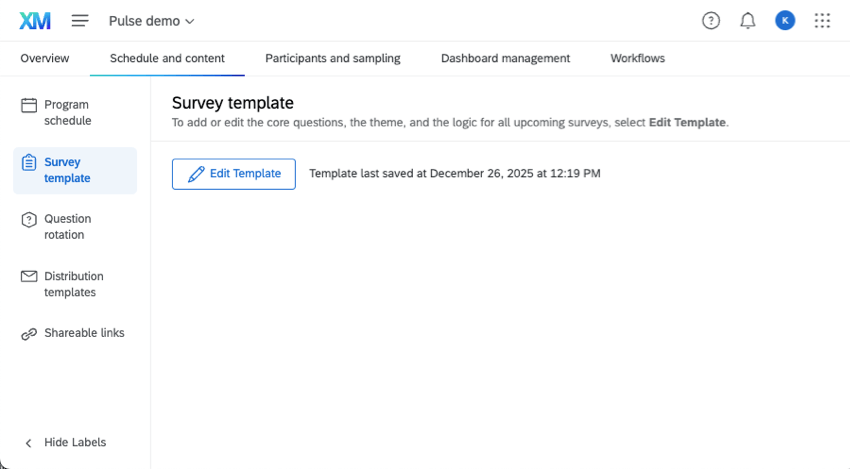Expand the Pulse demo project dropdown
Image resolution: width=850 pixels, height=469 pixels.
152,21
